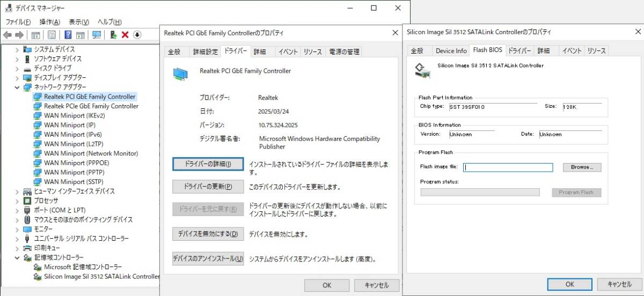Select Silicon Image SiI 3512 SATALink Controller tree item

coord(102,277)
